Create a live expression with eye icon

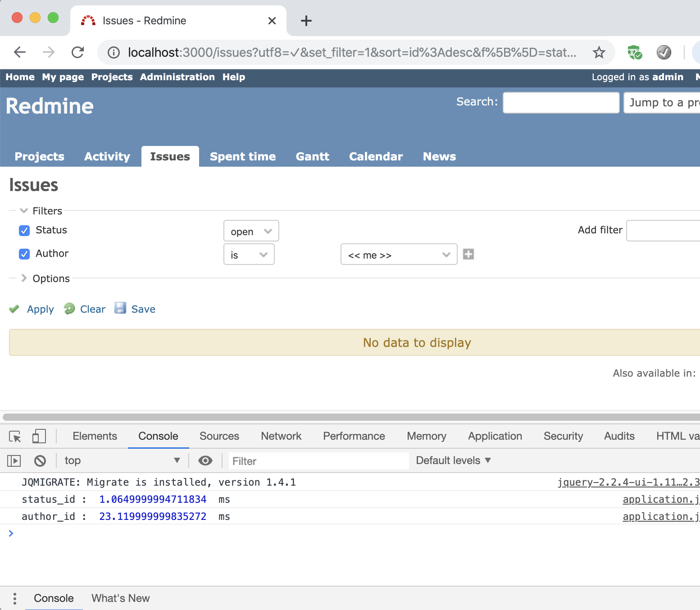[x=205, y=460]
